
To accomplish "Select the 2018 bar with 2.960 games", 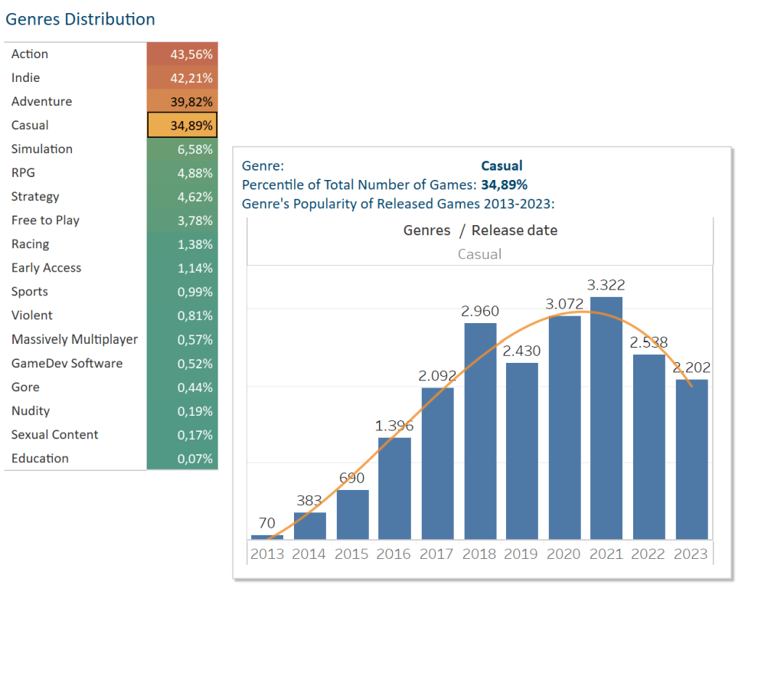I will coord(480,431).
